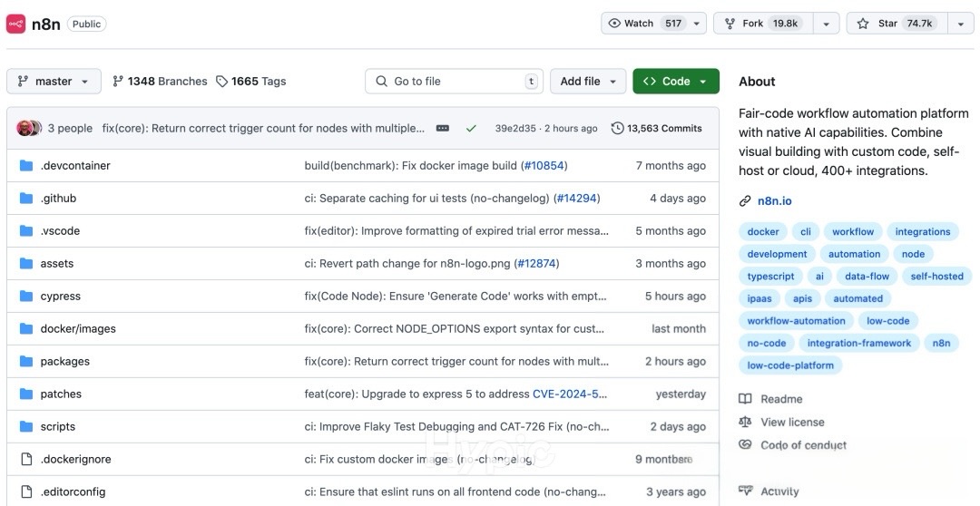This screenshot has width=980, height=506.
Task: Open the master branch dropdown
Action: coord(54,82)
